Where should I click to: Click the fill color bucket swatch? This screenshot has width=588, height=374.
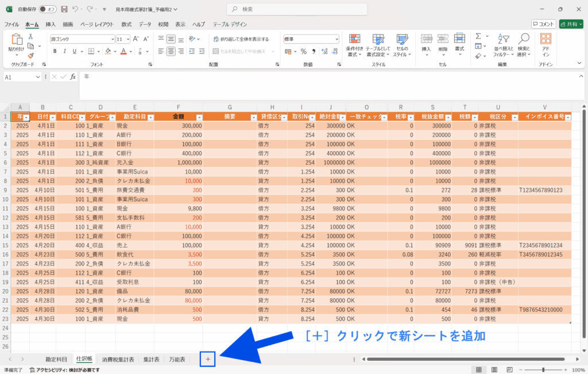point(108,51)
